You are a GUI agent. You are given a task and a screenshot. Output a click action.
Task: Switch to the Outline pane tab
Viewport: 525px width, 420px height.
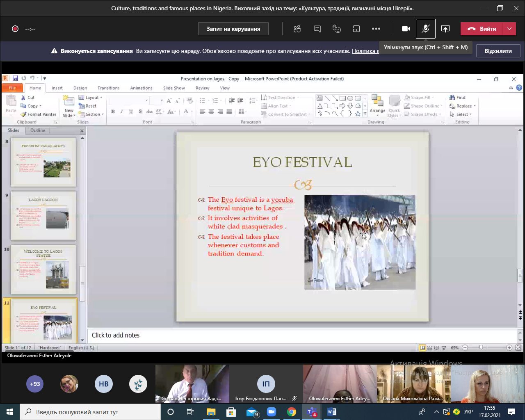pyautogui.click(x=38, y=130)
